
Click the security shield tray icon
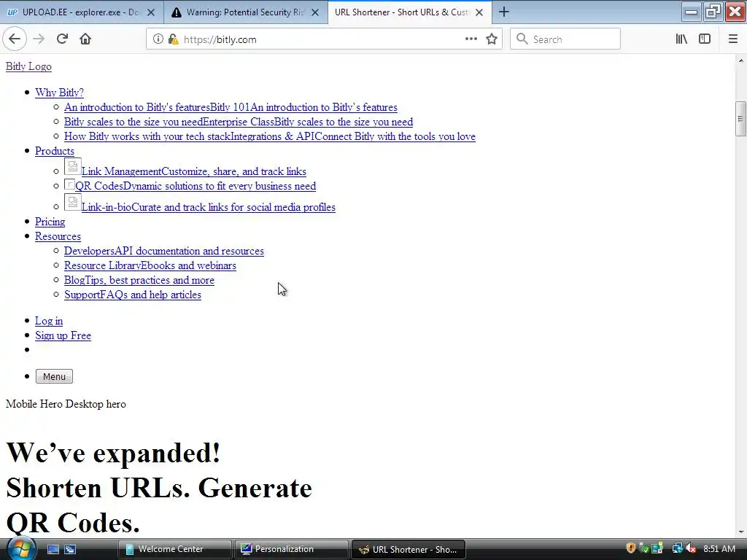[631, 548]
